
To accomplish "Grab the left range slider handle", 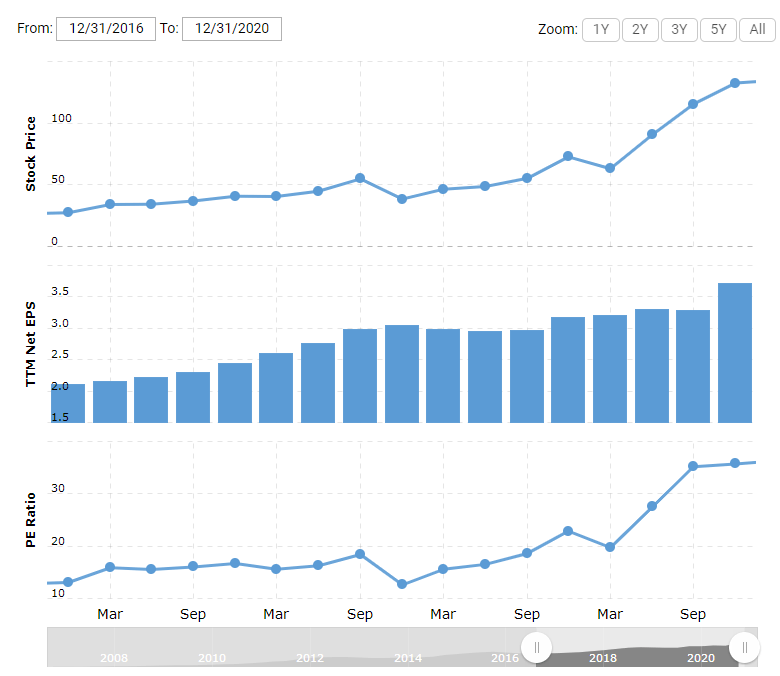I will (537, 647).
